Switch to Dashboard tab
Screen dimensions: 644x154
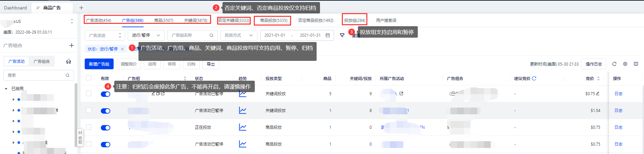point(15,8)
